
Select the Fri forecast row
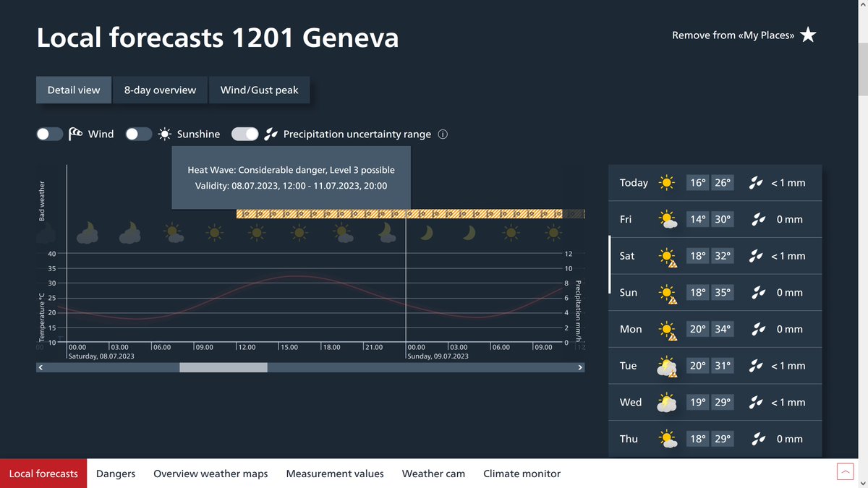tap(715, 219)
